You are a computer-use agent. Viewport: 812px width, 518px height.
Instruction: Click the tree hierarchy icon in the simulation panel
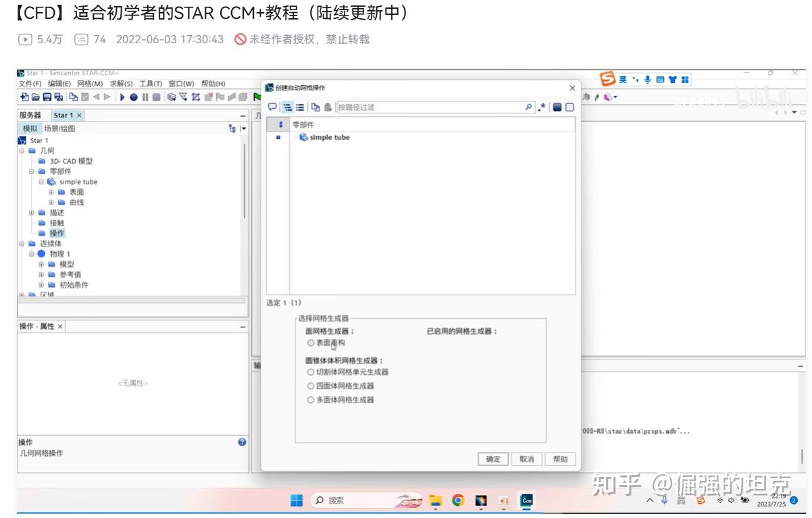232,128
